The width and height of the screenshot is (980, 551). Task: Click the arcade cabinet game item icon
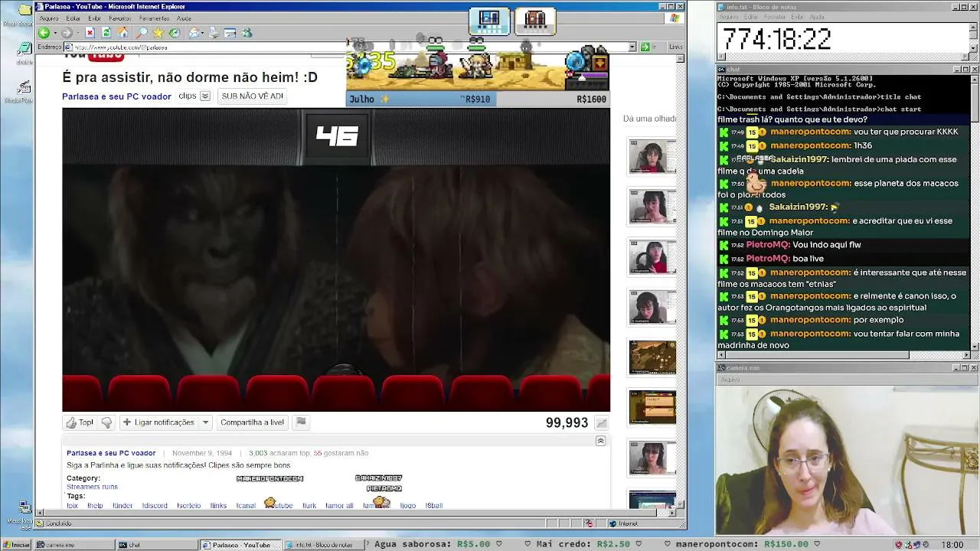535,21
